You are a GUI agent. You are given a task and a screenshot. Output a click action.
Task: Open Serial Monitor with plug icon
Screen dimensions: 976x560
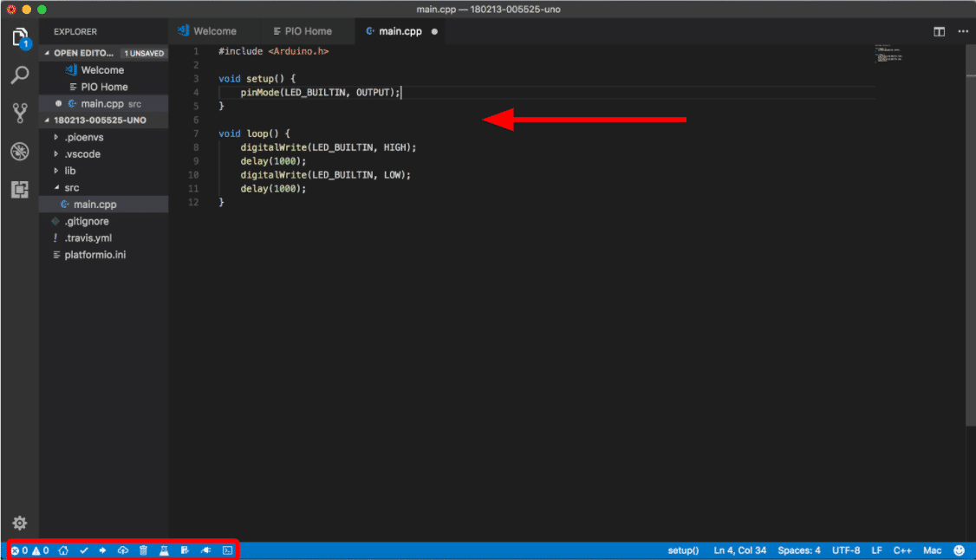coord(206,550)
